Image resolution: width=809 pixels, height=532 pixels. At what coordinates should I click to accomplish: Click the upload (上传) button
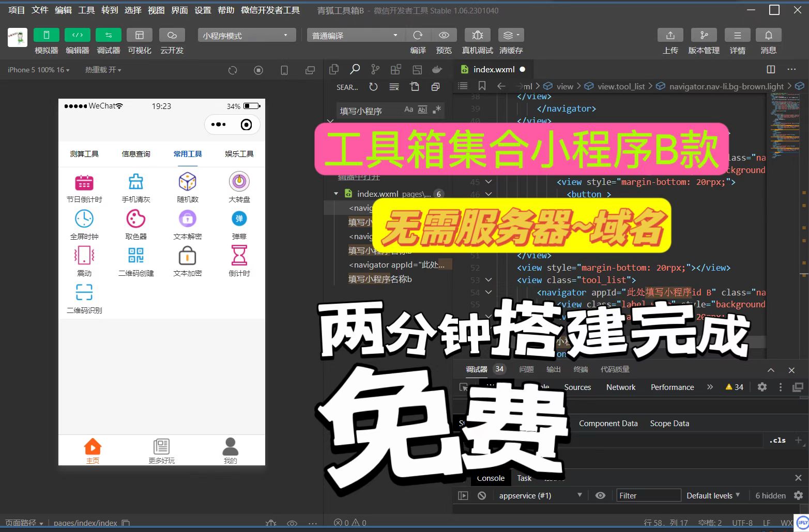tap(670, 35)
